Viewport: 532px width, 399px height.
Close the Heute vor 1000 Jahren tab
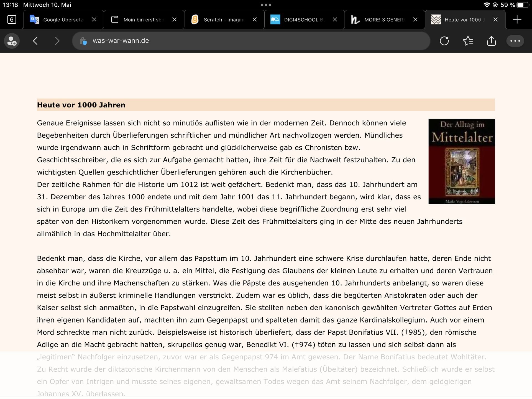pos(495,20)
